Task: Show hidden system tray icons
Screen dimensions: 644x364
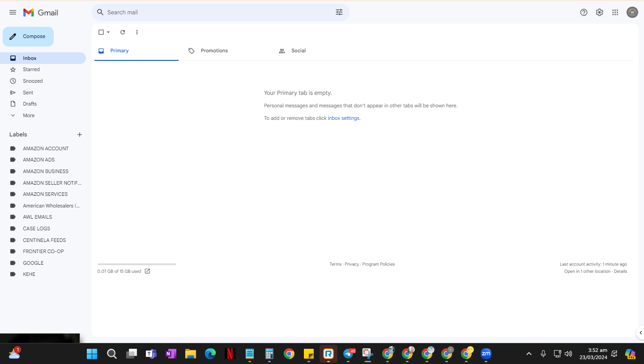Action: [x=529, y=354]
